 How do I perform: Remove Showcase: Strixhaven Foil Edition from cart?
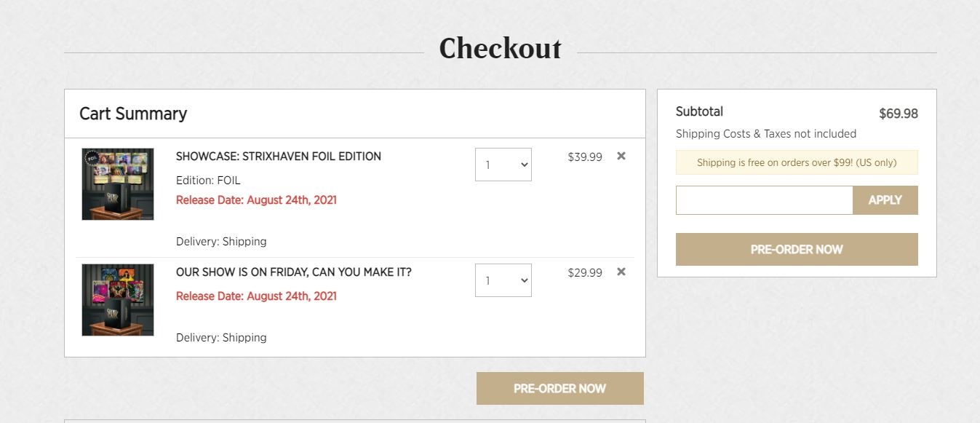point(621,156)
